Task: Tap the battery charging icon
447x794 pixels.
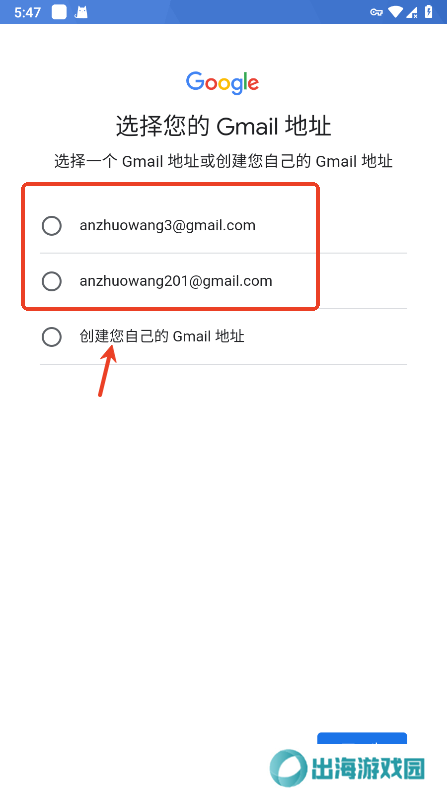Action: 428,12
